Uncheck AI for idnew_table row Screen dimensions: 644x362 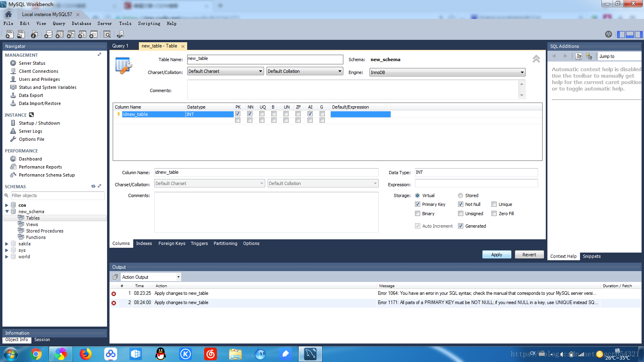tap(310, 114)
